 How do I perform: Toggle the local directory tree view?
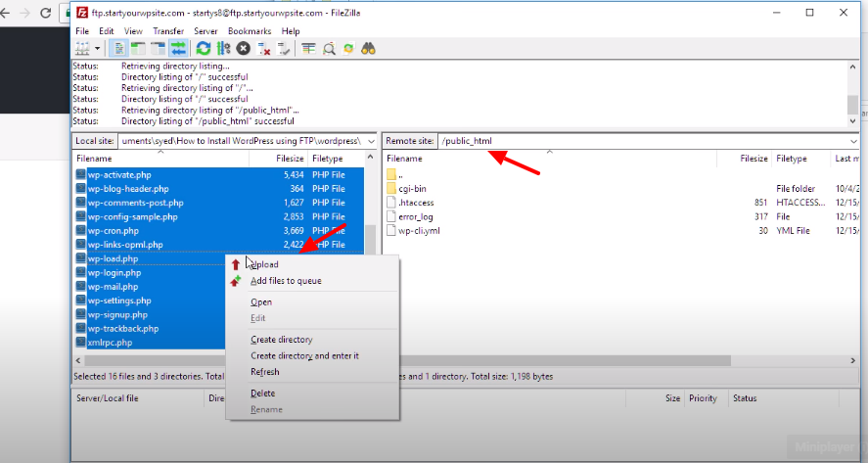pos(138,49)
